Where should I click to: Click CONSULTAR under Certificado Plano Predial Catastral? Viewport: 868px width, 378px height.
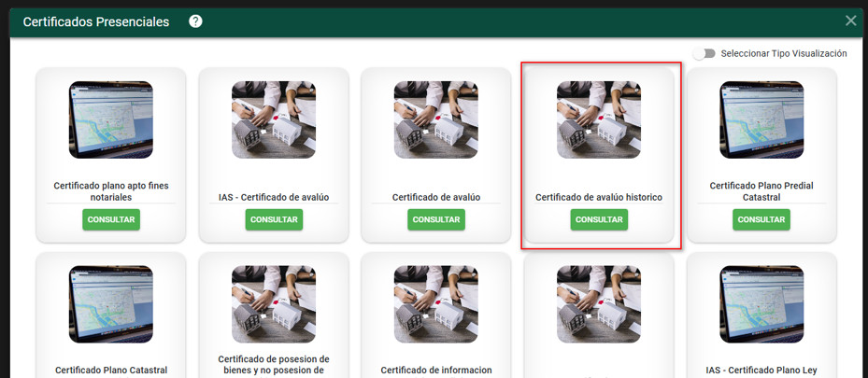[761, 219]
